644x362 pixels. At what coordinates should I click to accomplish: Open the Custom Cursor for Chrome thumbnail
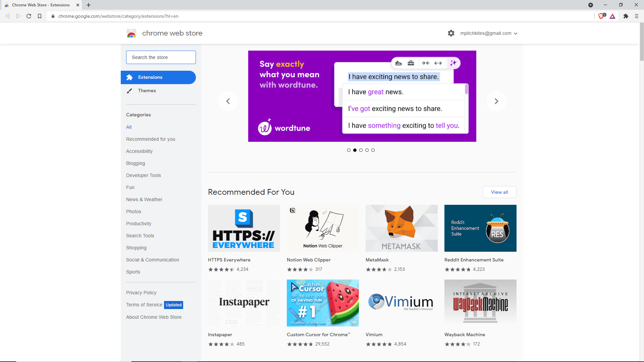click(x=323, y=303)
